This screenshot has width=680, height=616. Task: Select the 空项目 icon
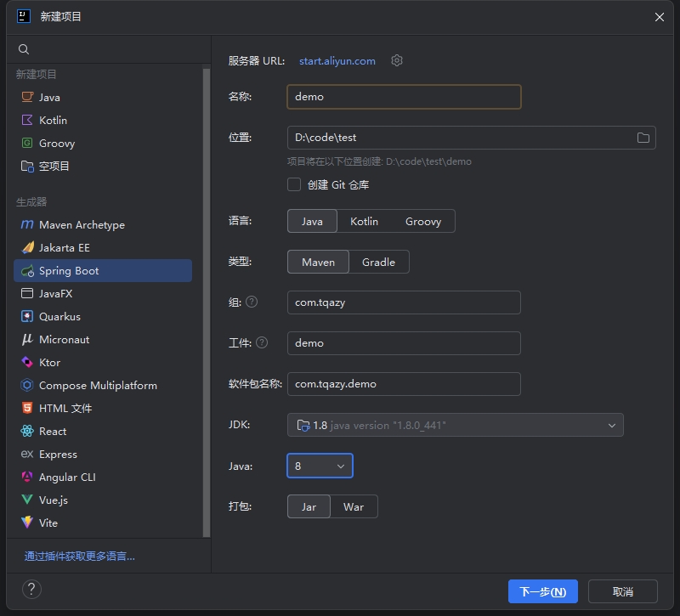pyautogui.click(x=27, y=166)
